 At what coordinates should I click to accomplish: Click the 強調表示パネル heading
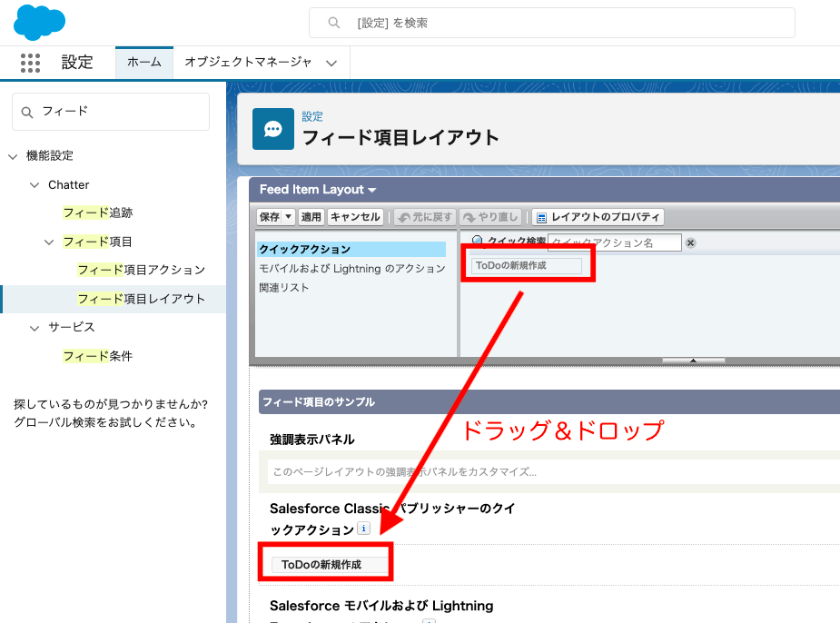pyautogui.click(x=311, y=440)
